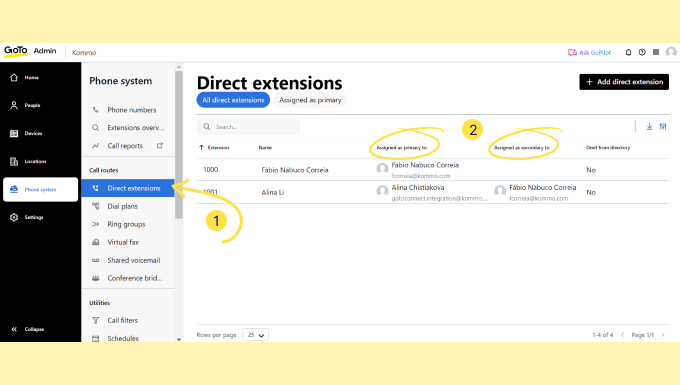The image size is (680, 385).
Task: Open Ask GoPilot assistant
Action: 589,52
